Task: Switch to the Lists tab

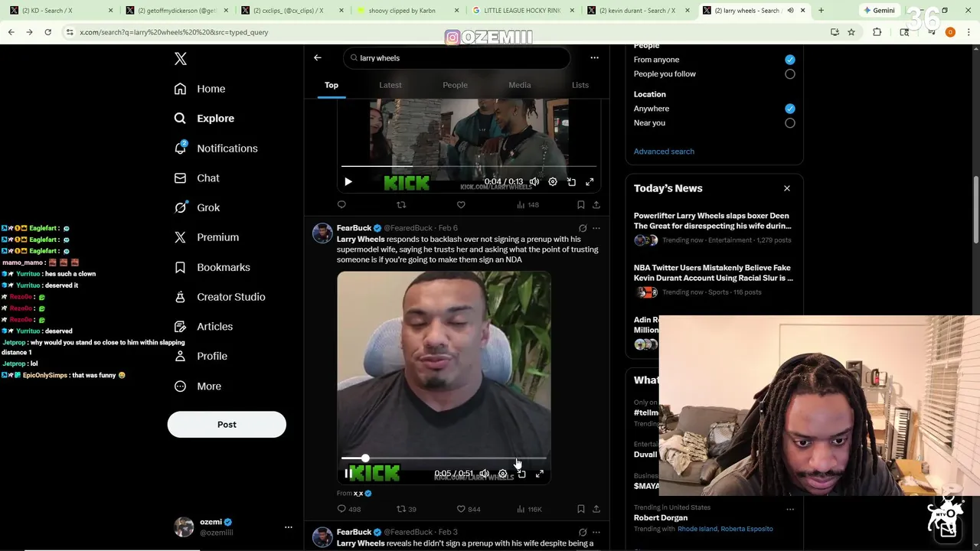Action: point(580,85)
